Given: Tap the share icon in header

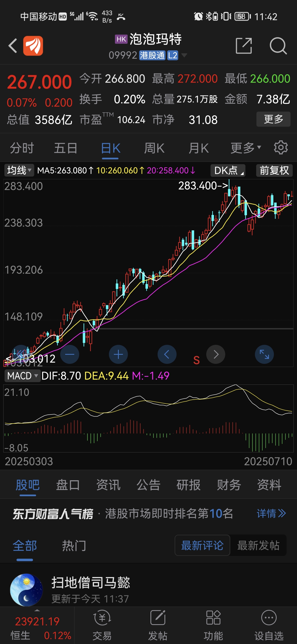Looking at the screenshot, I should [244, 45].
